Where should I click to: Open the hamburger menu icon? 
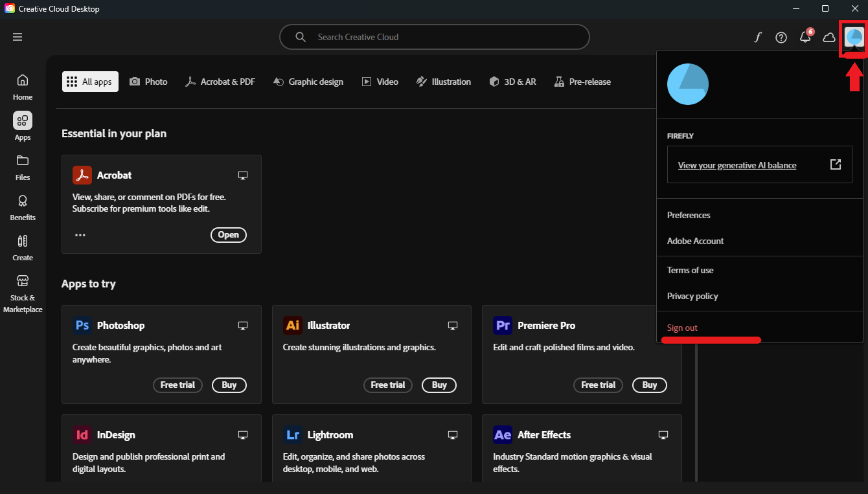(x=17, y=37)
